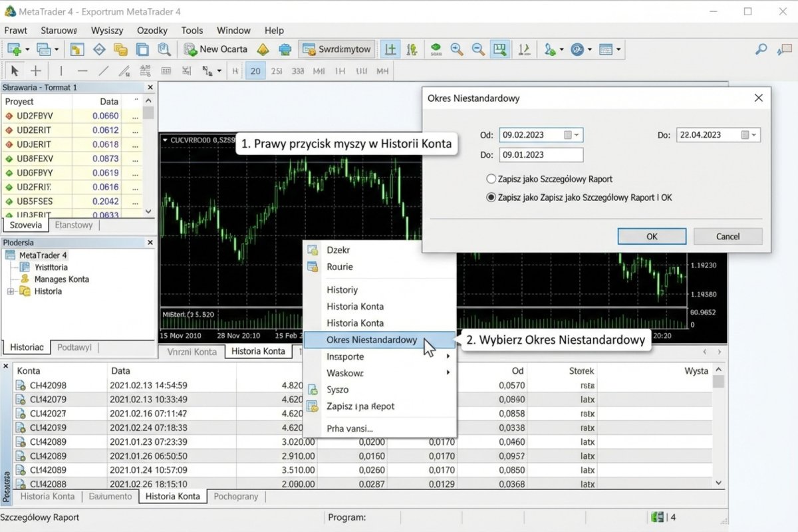
Task: Select the Crosshair tool in the toolbar
Action: (x=36, y=70)
